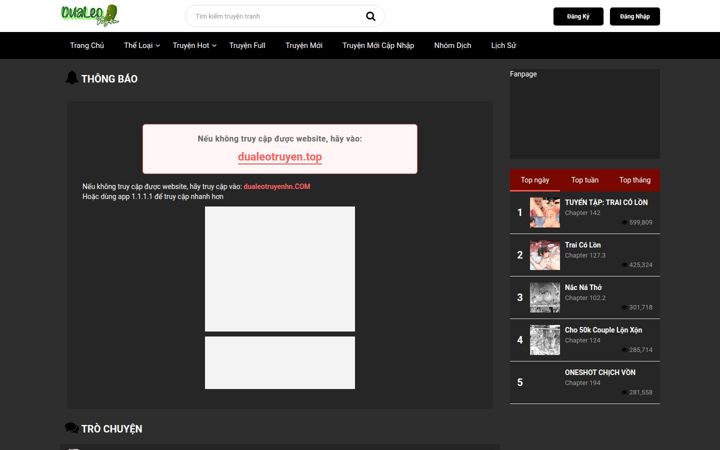Open the Truyện Full menu item

[x=247, y=45]
